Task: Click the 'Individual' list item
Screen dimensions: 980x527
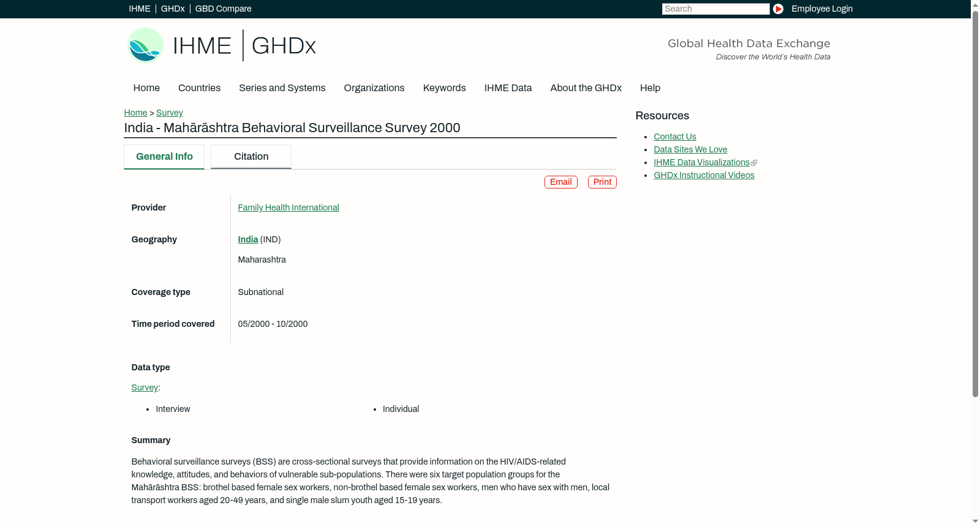Action: [x=401, y=409]
